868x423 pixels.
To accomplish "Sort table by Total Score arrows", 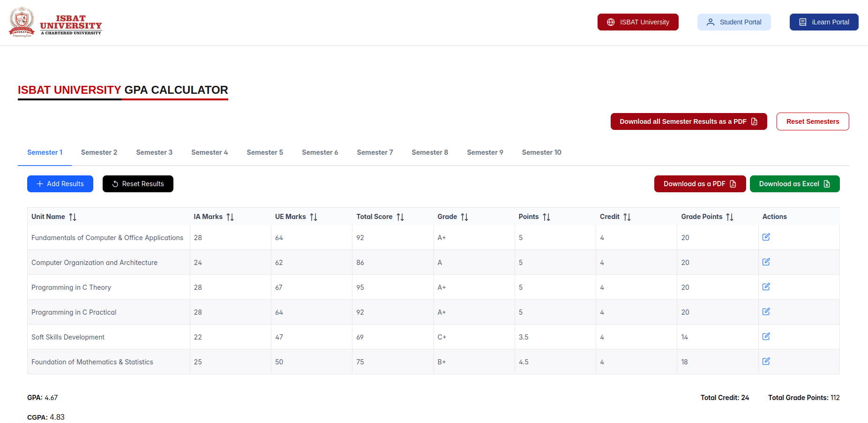I will point(400,217).
